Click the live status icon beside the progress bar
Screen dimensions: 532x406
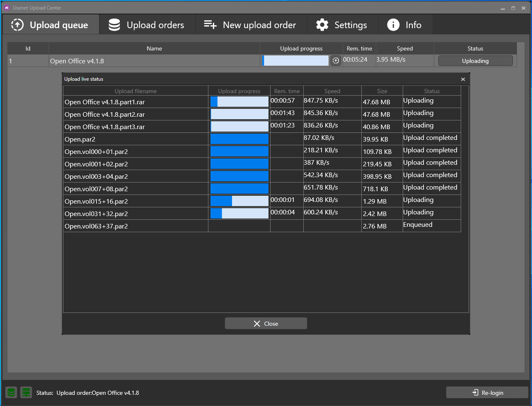tap(336, 60)
